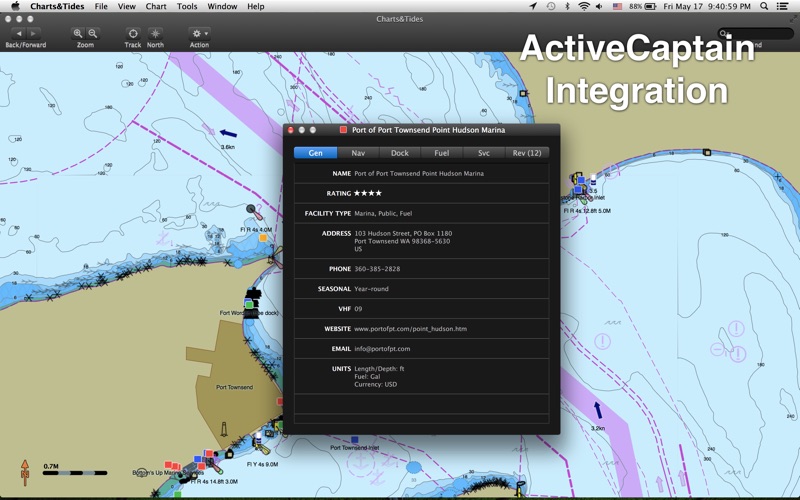The width and height of the screenshot is (800, 500).
Task: Open the Rev (12) reviews tab
Action: click(527, 153)
